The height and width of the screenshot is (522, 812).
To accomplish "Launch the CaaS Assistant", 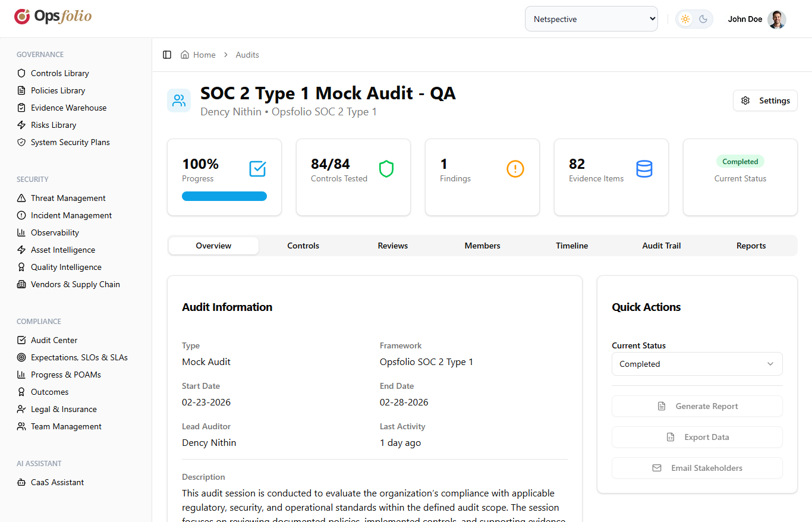I will 56,482.
